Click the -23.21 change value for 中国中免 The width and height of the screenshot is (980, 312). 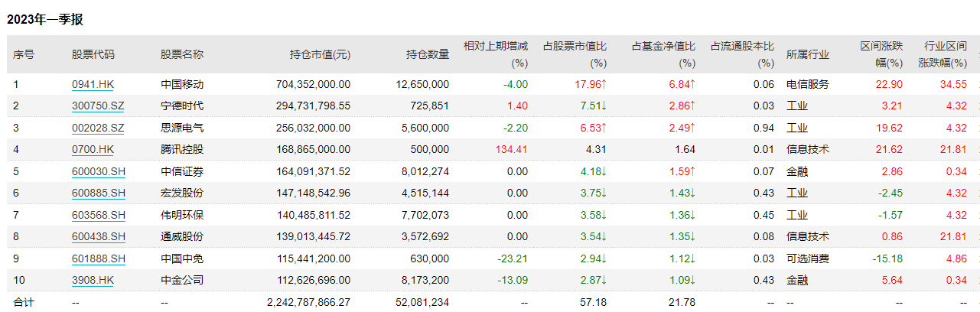513,258
